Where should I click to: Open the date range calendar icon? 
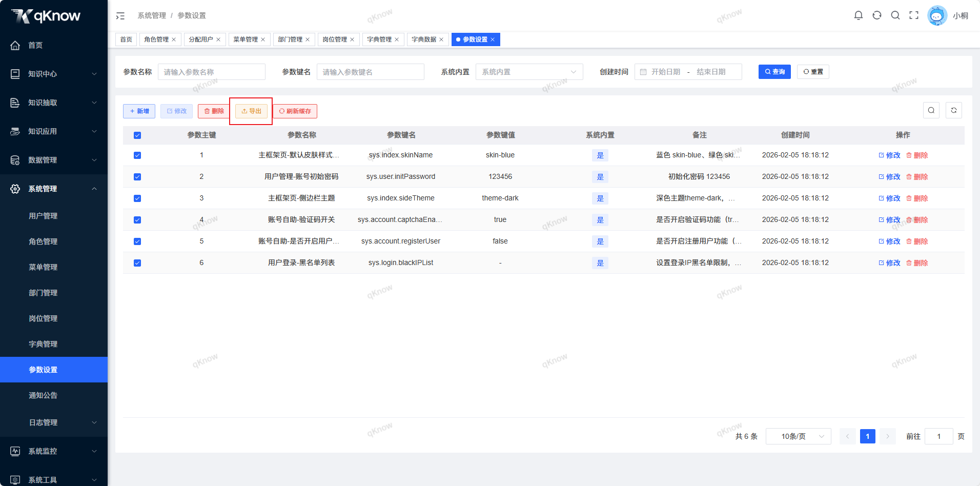(x=643, y=72)
